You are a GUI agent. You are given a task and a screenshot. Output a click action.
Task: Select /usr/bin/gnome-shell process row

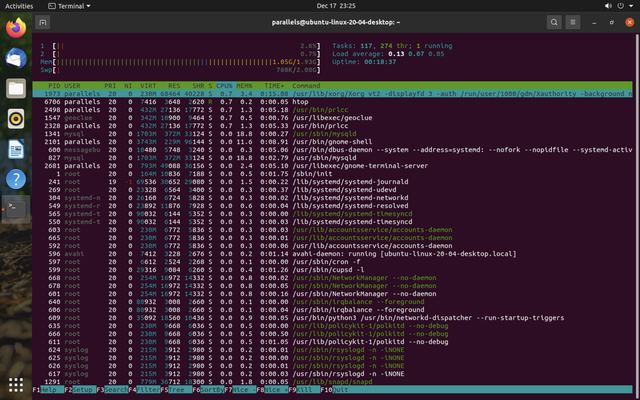[332, 142]
